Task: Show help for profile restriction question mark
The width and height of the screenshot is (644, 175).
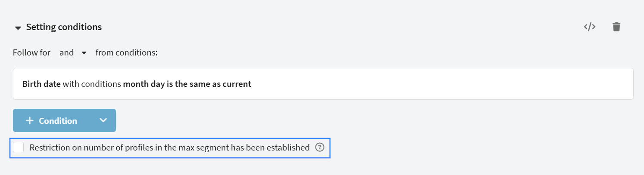Action: [319, 147]
